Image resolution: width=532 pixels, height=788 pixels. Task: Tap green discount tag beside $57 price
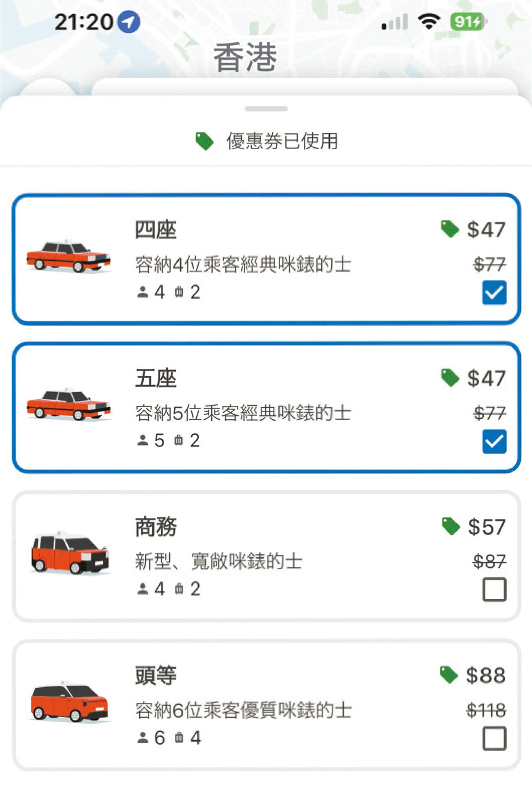(x=451, y=526)
